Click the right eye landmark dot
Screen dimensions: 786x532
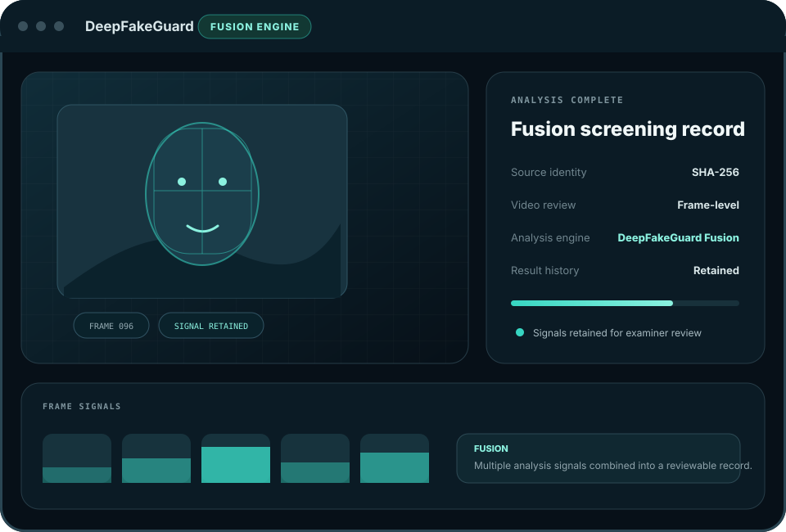pos(223,182)
